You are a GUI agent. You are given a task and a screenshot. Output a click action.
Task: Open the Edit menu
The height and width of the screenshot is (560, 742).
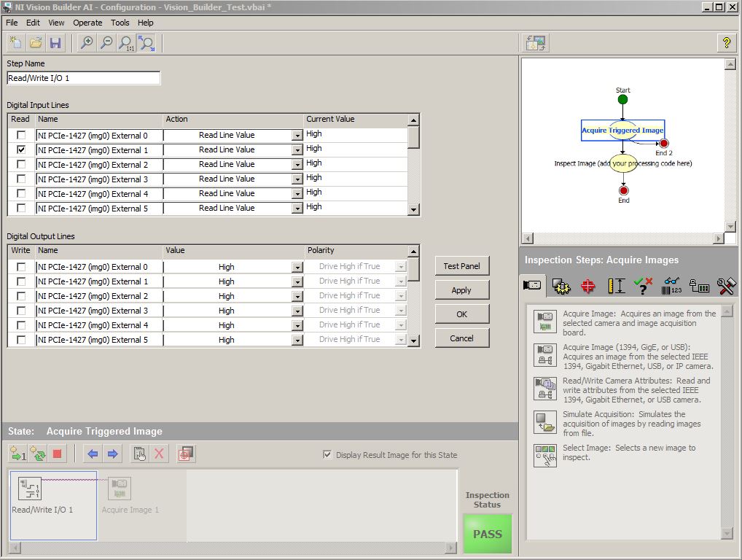pos(33,23)
